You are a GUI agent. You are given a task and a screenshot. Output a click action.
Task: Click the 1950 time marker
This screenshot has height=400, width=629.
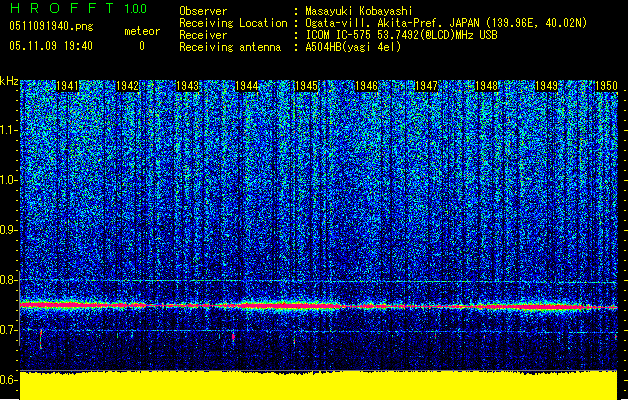tap(606, 86)
